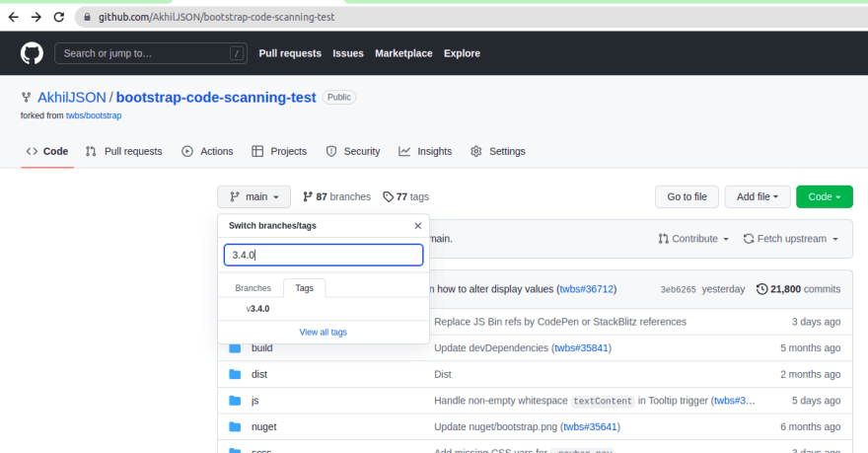Click the branch filter input with 3.4.0
The width and height of the screenshot is (868, 453).
tap(324, 255)
